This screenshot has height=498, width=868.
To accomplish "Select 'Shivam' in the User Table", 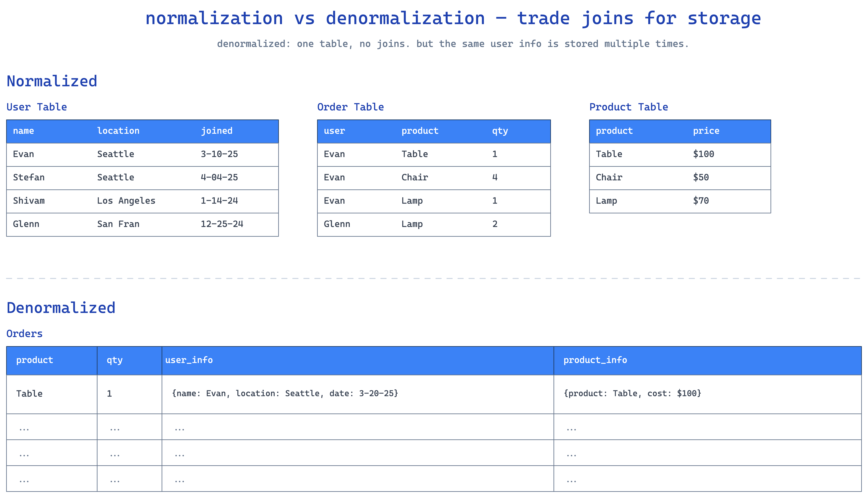I will [29, 201].
